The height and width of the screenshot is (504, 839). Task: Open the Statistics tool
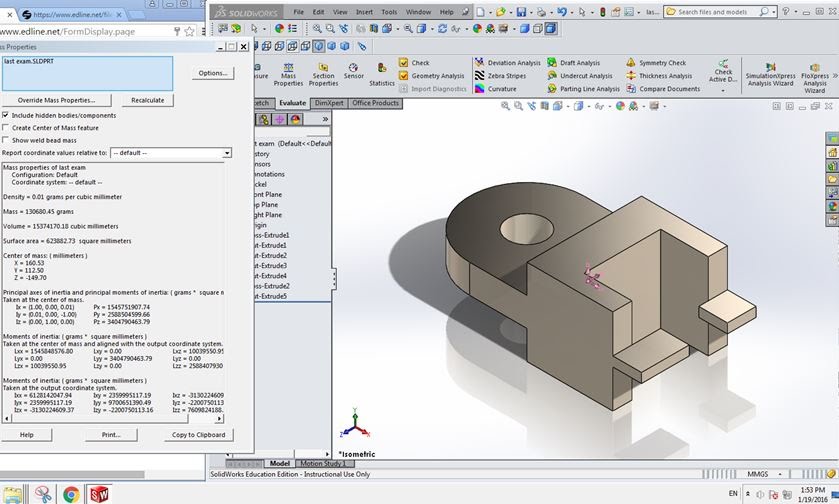click(382, 75)
